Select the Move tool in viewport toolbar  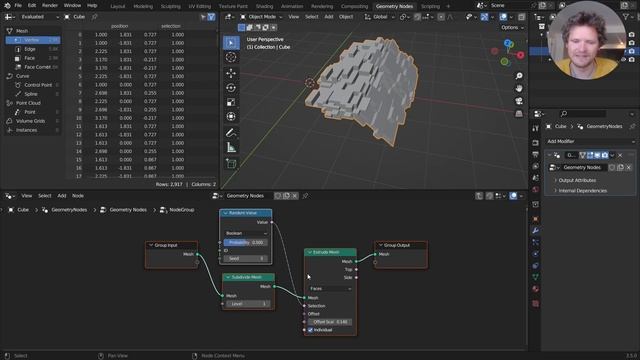point(231,73)
